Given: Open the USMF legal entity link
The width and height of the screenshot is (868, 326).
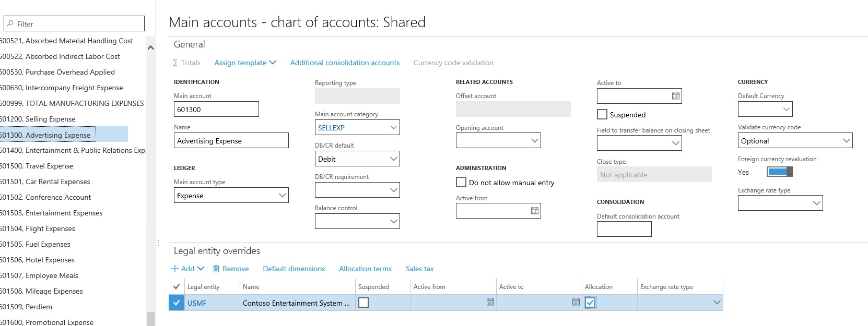Looking at the screenshot, I should point(197,303).
